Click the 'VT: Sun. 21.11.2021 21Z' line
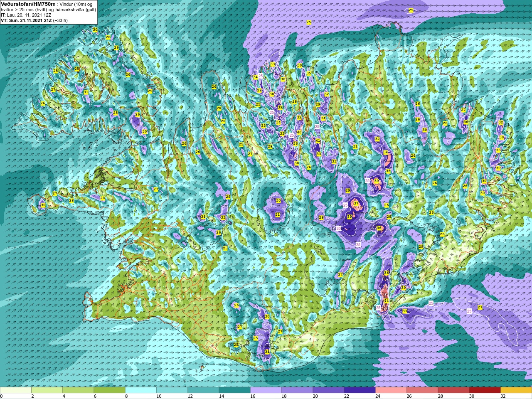Image resolution: width=532 pixels, height=399 pixels. (x=27, y=20)
